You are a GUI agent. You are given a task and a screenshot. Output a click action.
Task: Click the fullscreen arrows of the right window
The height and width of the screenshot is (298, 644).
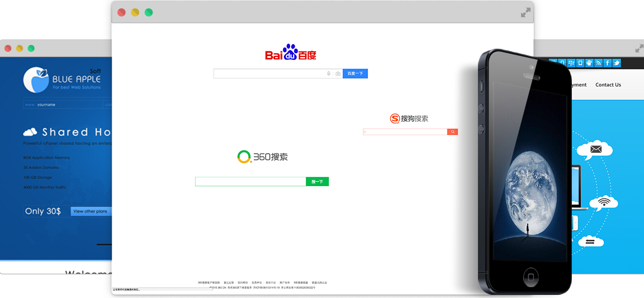[x=639, y=49]
